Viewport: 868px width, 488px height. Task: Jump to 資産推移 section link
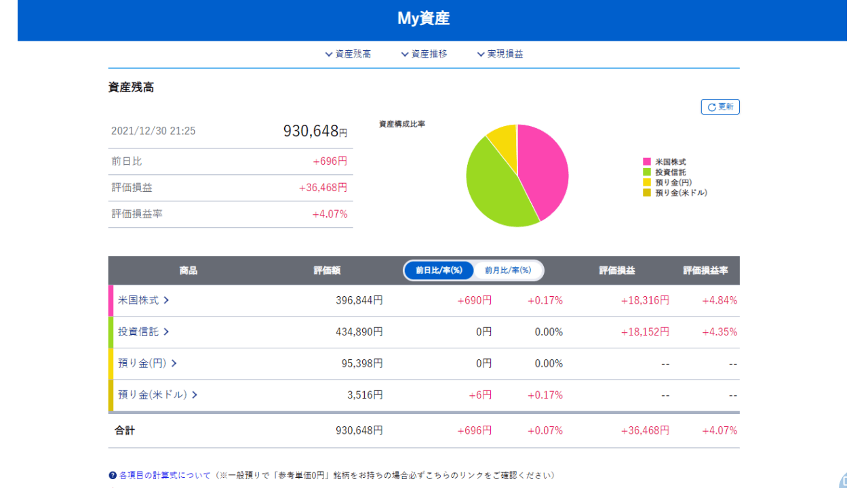pos(424,54)
